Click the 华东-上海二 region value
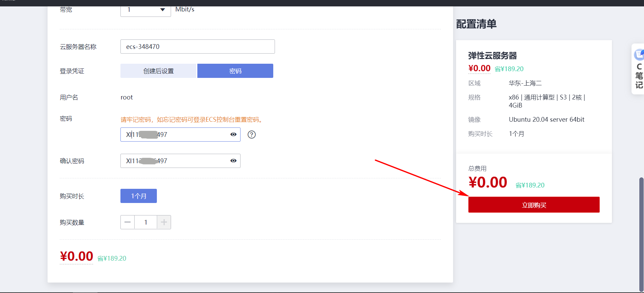 pos(525,83)
